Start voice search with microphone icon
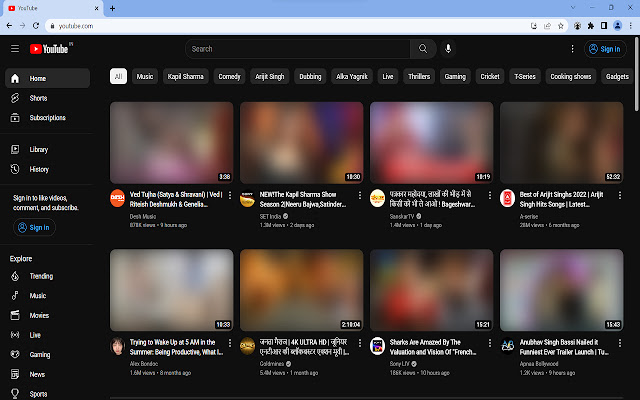This screenshot has width=640, height=400. pyautogui.click(x=448, y=49)
